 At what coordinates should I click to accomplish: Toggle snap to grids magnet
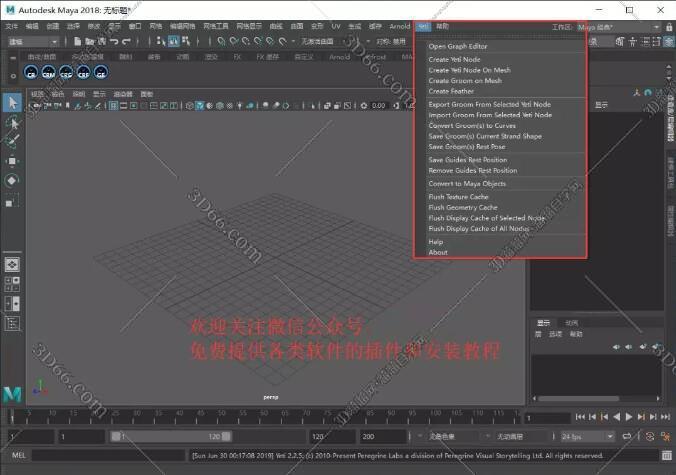pyautogui.click(x=221, y=41)
